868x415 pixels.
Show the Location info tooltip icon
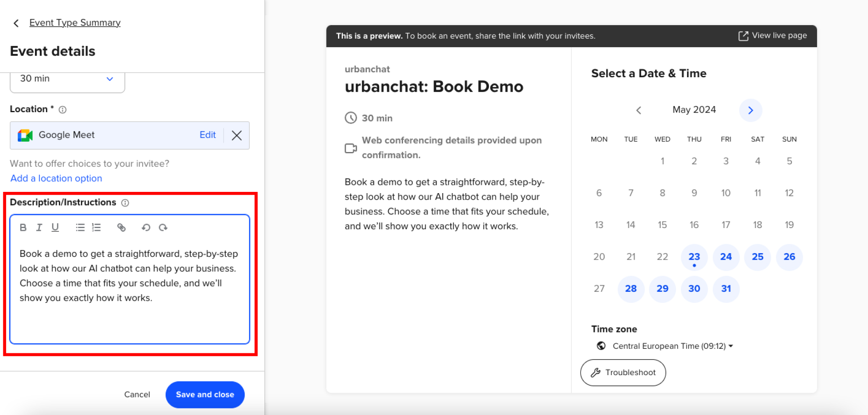(62, 110)
